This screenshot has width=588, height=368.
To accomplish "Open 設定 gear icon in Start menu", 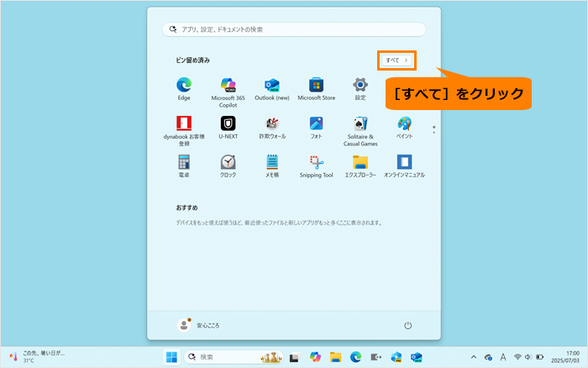I will [360, 88].
